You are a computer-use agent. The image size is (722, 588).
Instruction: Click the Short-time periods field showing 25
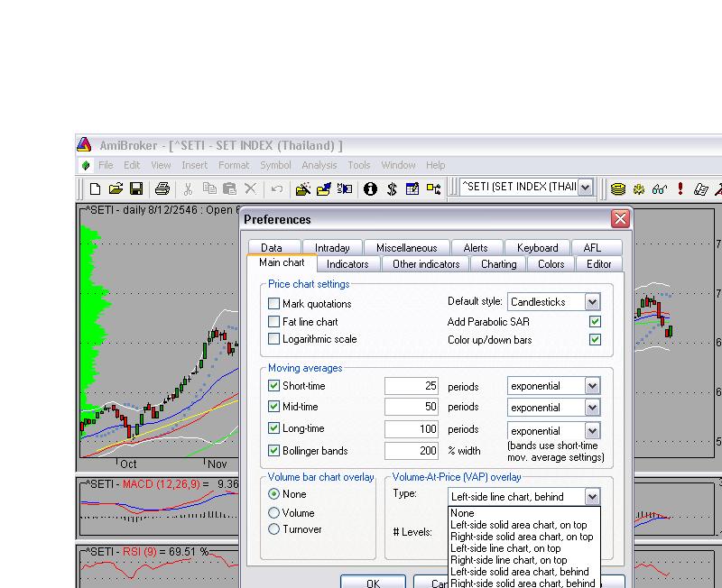point(412,386)
